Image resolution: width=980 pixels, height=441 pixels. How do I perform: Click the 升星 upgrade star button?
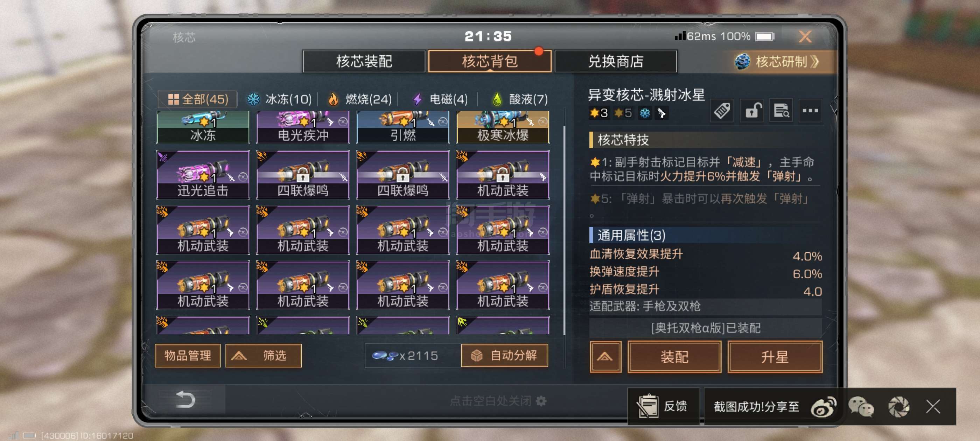775,357
